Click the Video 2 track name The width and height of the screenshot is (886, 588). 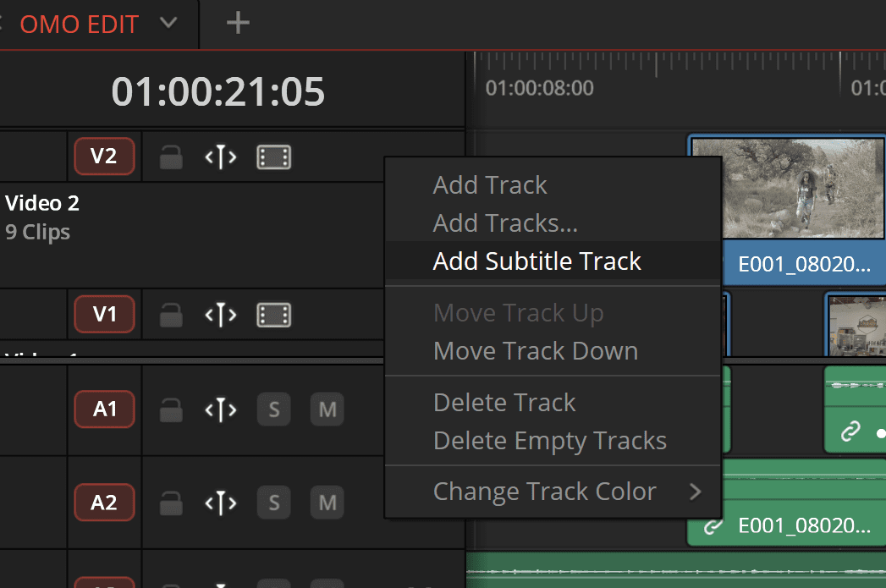pos(42,203)
